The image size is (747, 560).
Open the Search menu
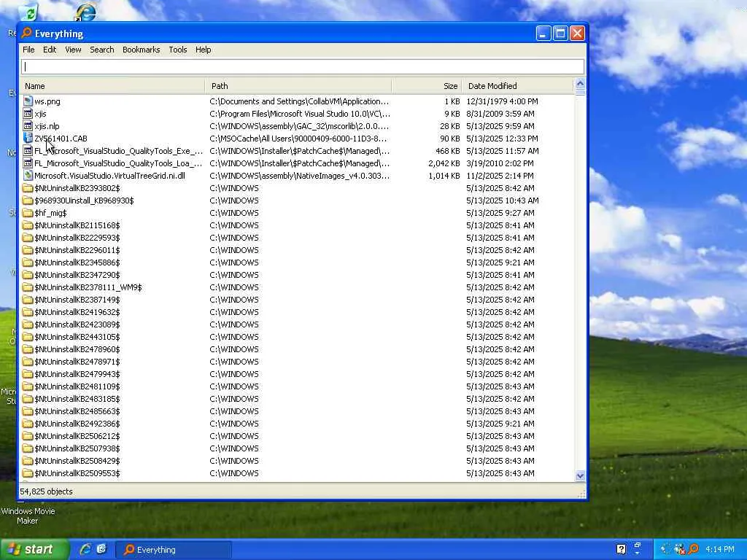[102, 50]
